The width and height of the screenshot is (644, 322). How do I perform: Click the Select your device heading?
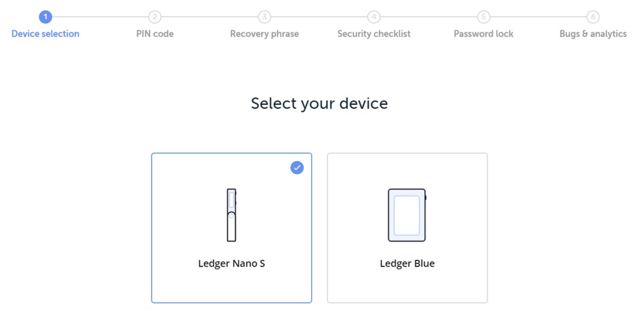click(x=319, y=104)
